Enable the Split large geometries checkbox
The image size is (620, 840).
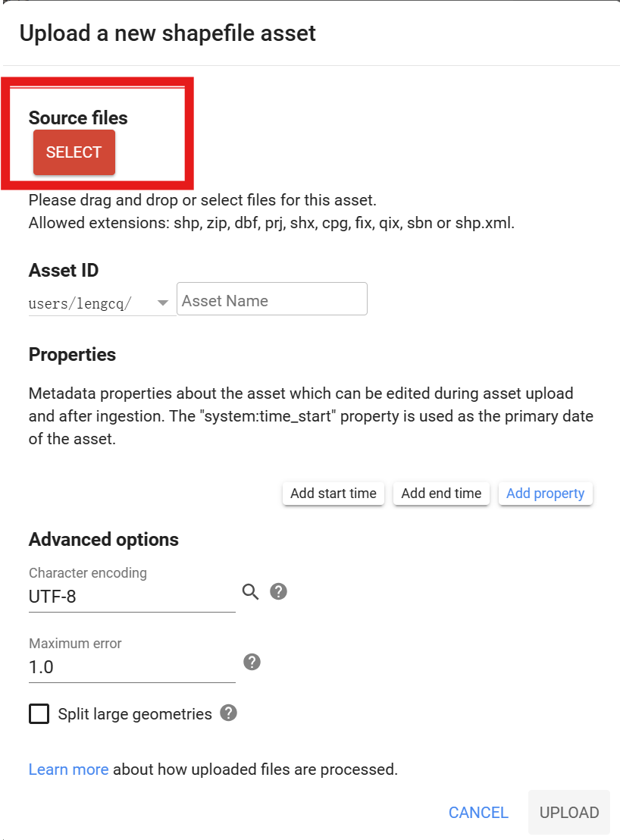click(x=39, y=713)
